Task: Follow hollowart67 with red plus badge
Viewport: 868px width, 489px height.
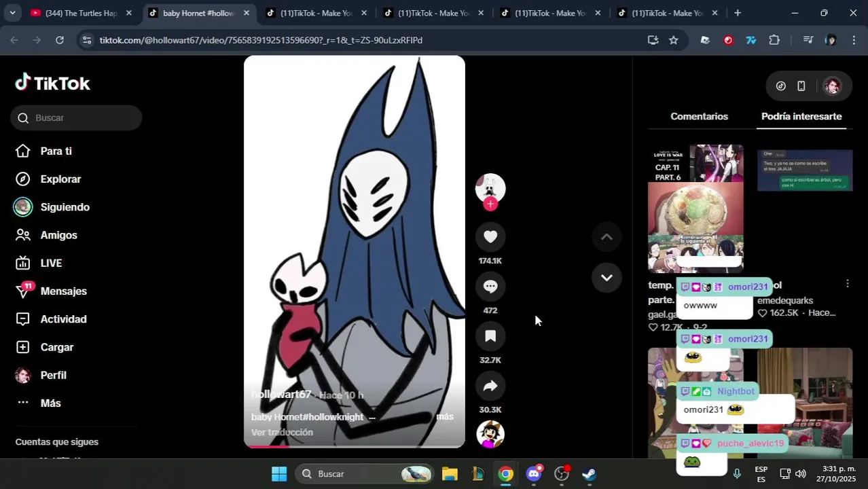Action: pyautogui.click(x=490, y=204)
